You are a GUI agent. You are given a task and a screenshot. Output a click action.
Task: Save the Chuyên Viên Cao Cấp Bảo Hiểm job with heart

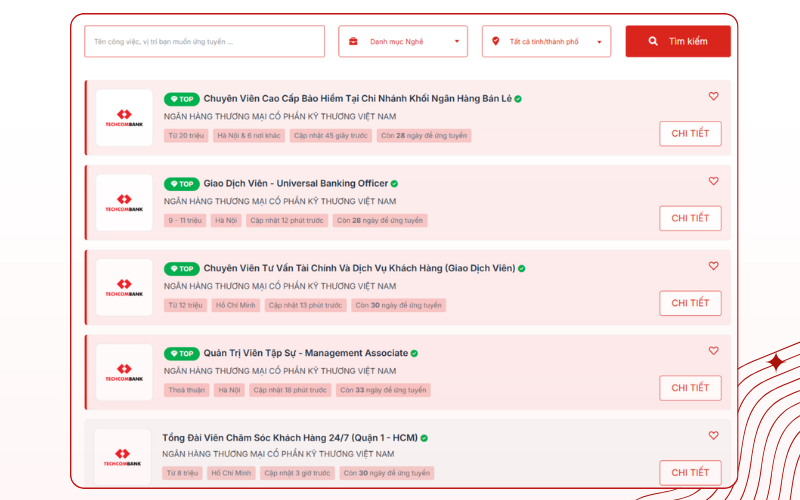pyautogui.click(x=713, y=96)
